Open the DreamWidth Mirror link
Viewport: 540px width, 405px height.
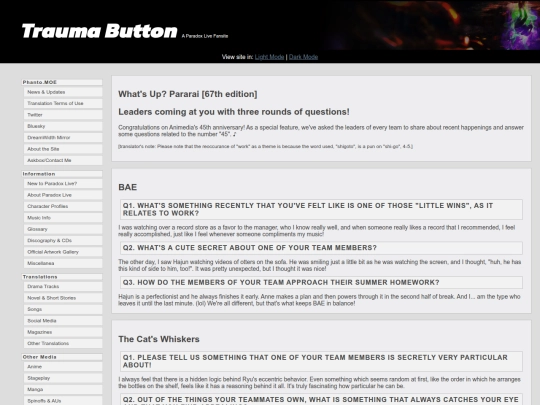[63, 137]
